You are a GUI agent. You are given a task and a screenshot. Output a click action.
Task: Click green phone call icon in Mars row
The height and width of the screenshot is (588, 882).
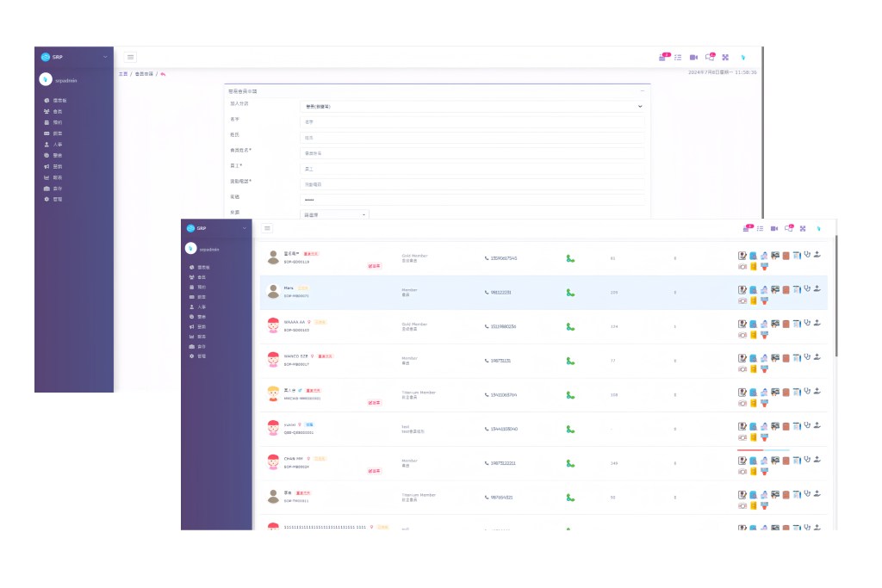[569, 293]
